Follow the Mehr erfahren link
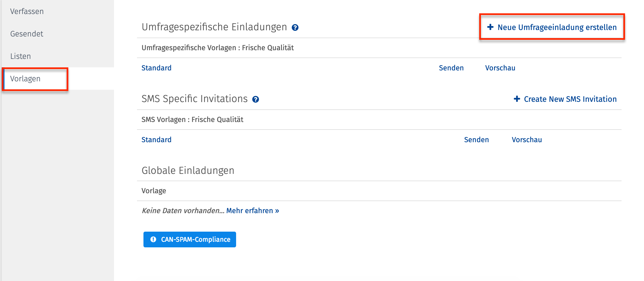This screenshot has height=281, width=644. click(252, 211)
